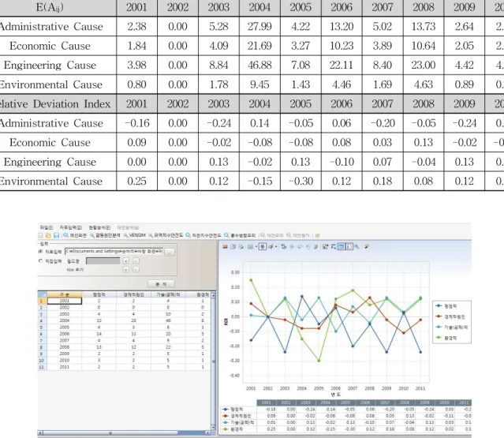This screenshot has height=438, width=504.
Task: Open the 파일 menu
Action: click(47, 227)
